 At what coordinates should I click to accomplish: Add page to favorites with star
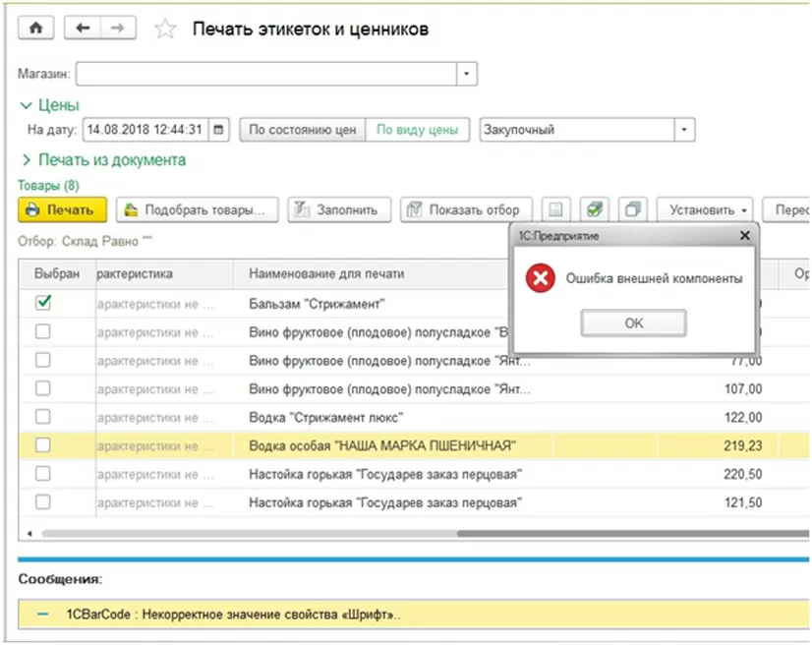[165, 29]
